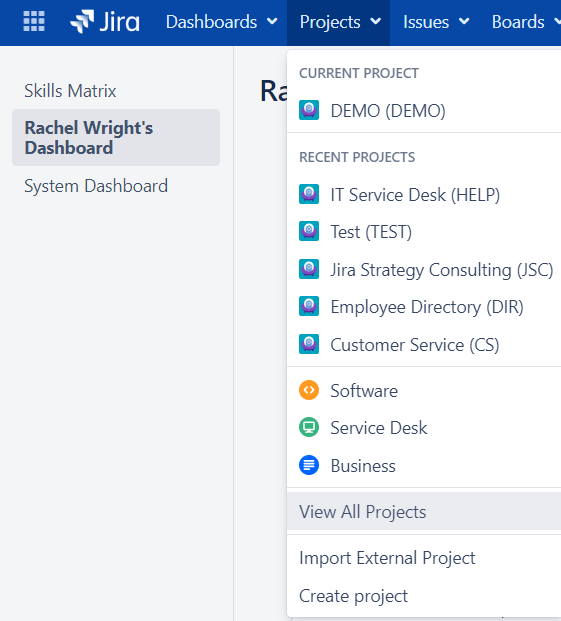Click the Jira logo
561x621 pixels.
[105, 21]
